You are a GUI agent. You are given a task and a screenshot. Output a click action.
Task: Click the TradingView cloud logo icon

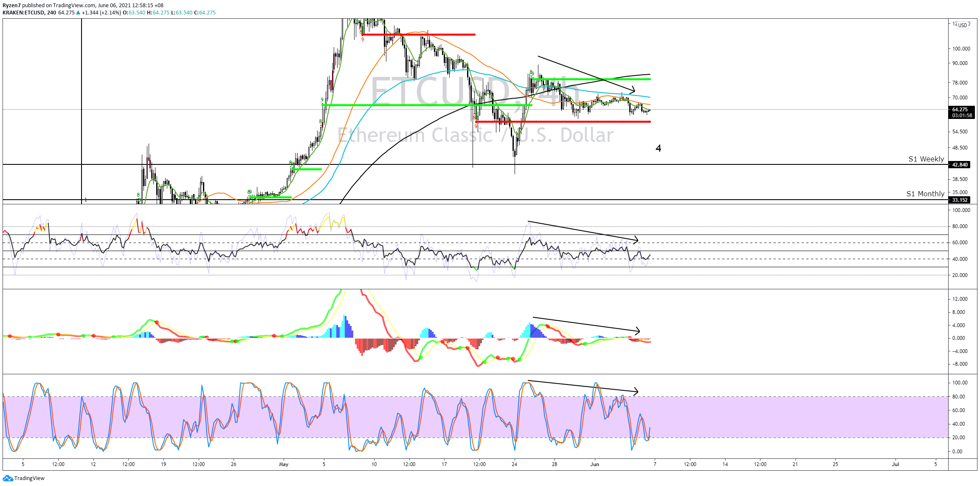(8, 478)
